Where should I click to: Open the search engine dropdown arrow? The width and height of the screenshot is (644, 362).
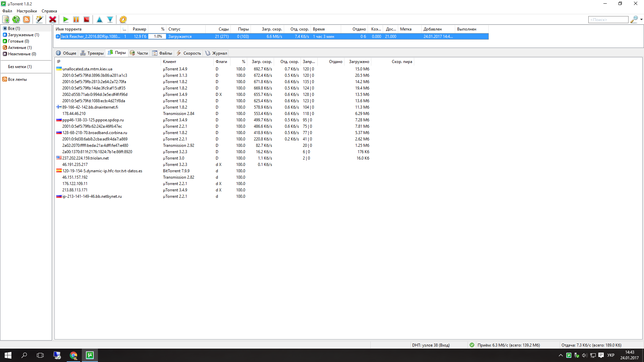pyautogui.click(x=641, y=19)
